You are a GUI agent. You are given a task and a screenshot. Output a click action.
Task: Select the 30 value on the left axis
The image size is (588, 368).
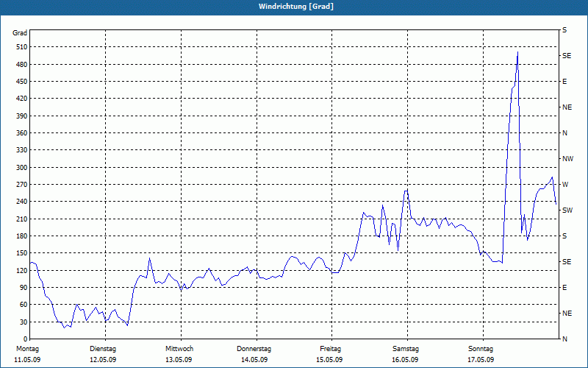[x=24, y=322]
